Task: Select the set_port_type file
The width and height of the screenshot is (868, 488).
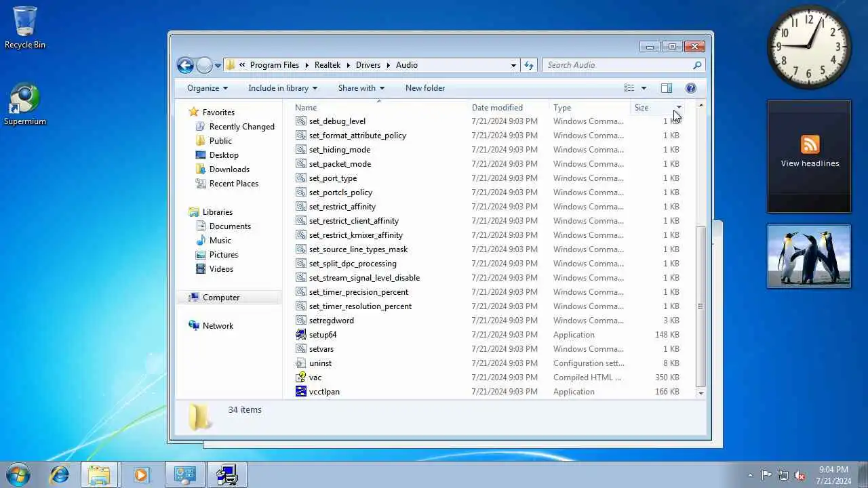Action: [333, 178]
